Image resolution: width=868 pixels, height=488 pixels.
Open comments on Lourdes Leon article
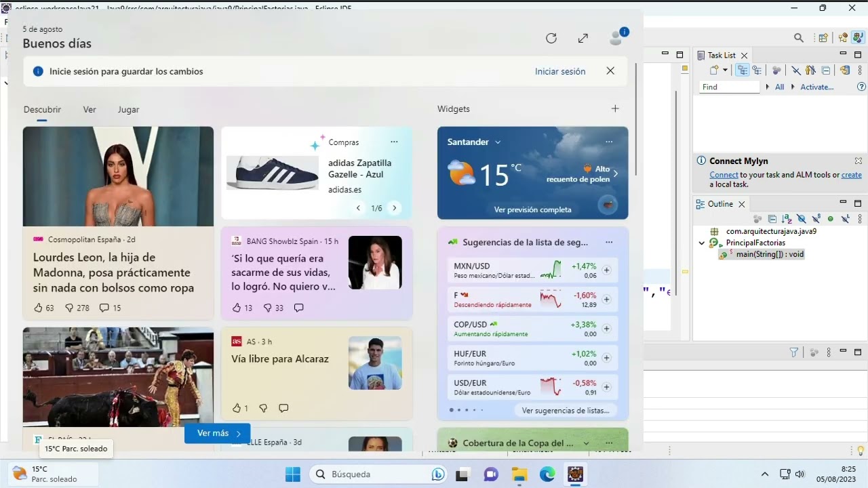(104, 308)
